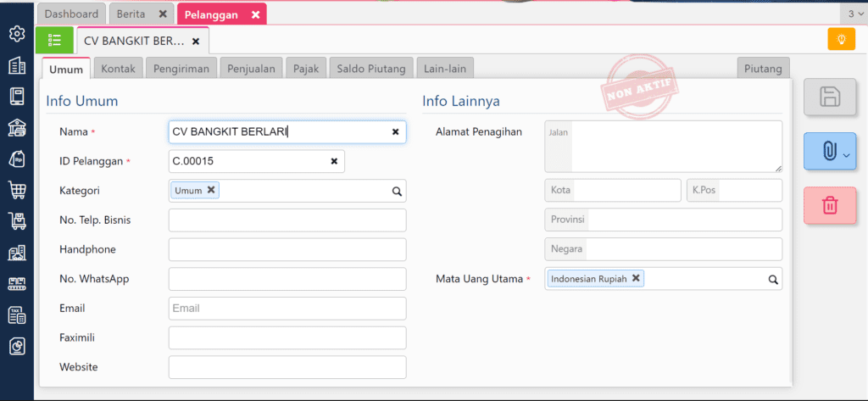Focus the Kategori selection field

[x=287, y=191]
